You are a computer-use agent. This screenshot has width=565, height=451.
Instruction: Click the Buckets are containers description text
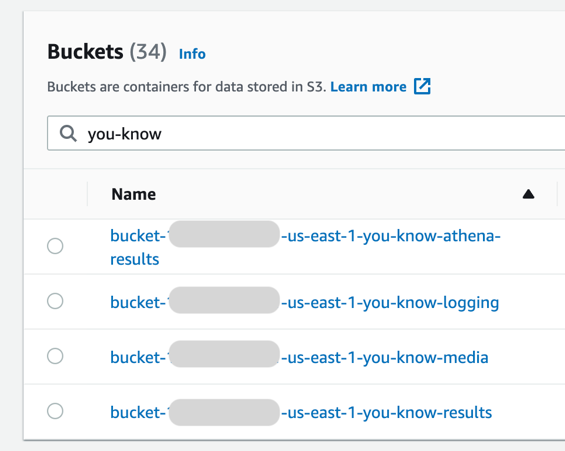(187, 87)
